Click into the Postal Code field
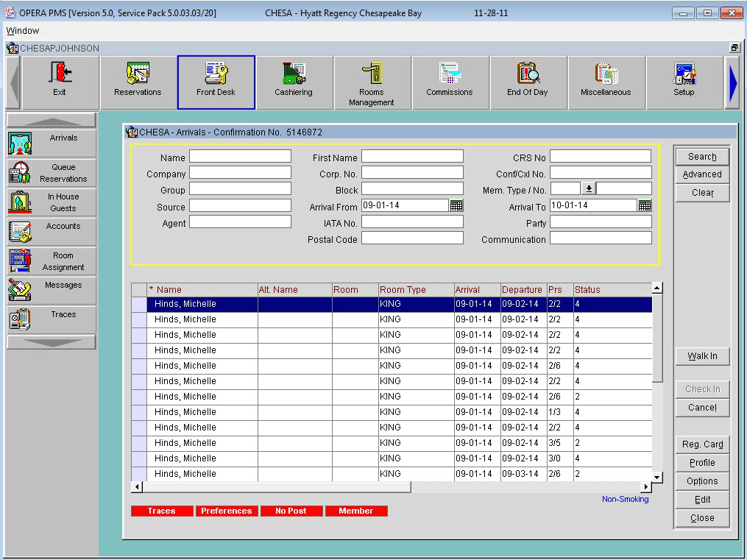The image size is (747, 560). (x=412, y=238)
